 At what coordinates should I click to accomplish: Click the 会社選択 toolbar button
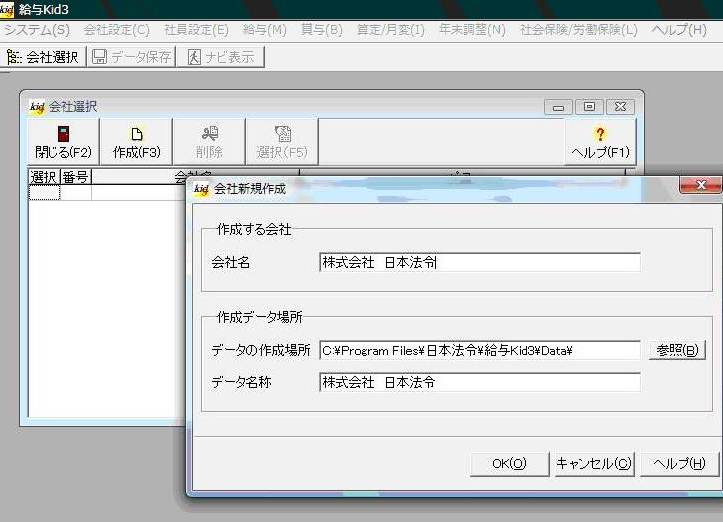point(43,57)
